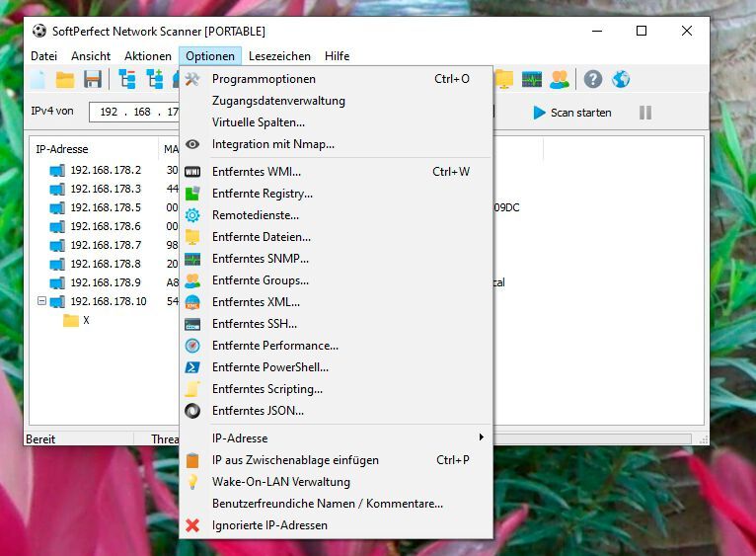This screenshot has height=556, width=756.
Task: Click the globe icon in toolbar
Action: tap(621, 79)
